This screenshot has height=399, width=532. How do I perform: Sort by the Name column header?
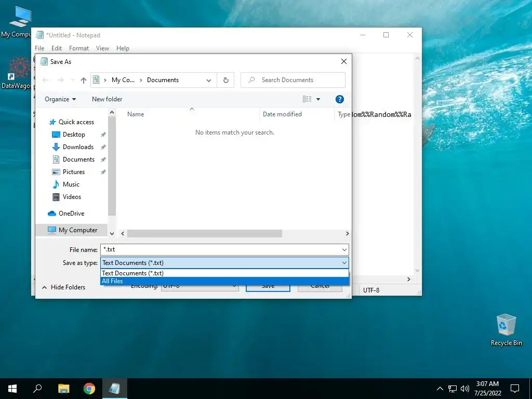click(x=136, y=114)
